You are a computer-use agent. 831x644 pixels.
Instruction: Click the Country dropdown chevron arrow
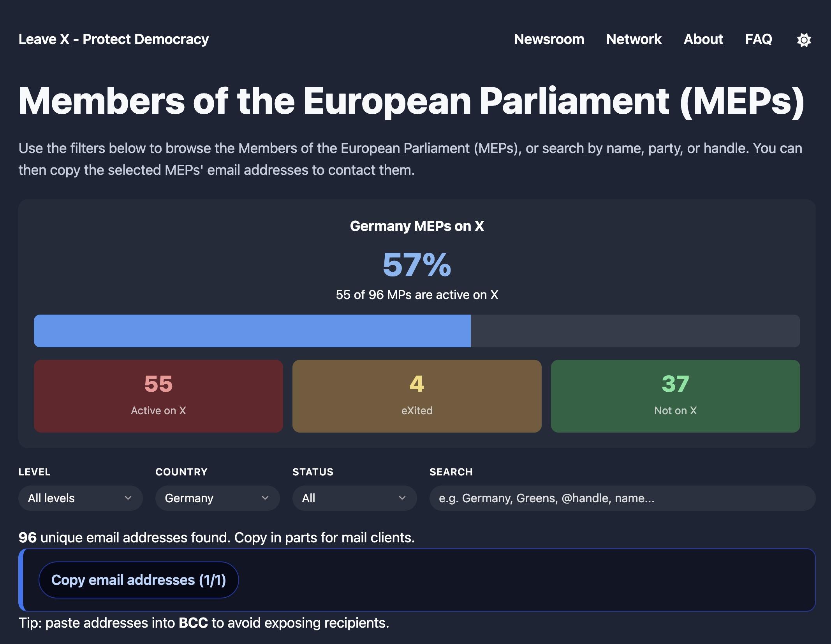[265, 498]
